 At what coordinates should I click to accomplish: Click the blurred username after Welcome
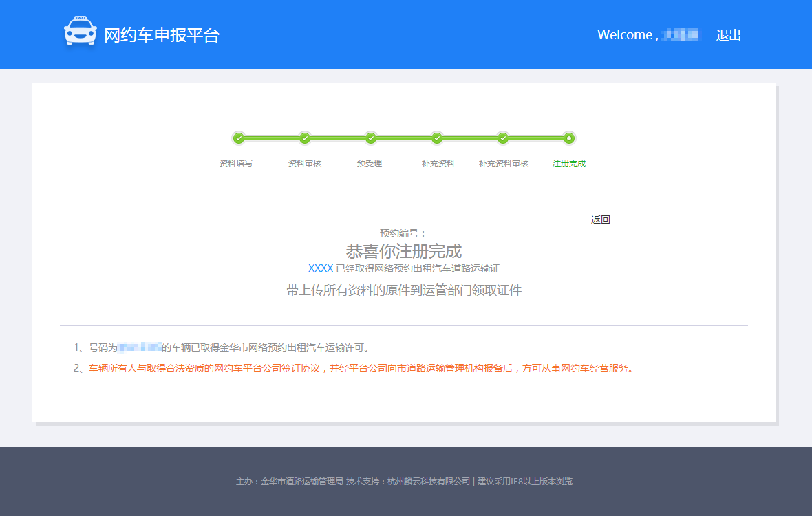[680, 34]
